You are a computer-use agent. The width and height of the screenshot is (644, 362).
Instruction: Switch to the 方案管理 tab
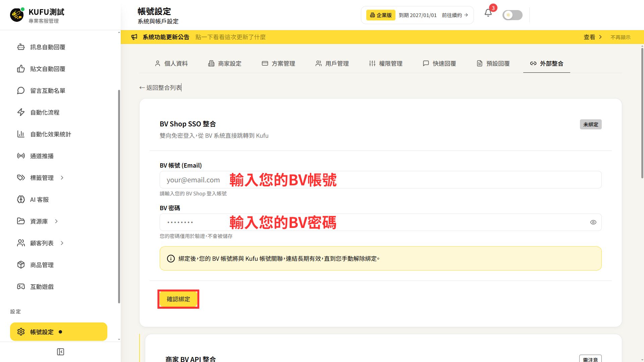pyautogui.click(x=278, y=63)
